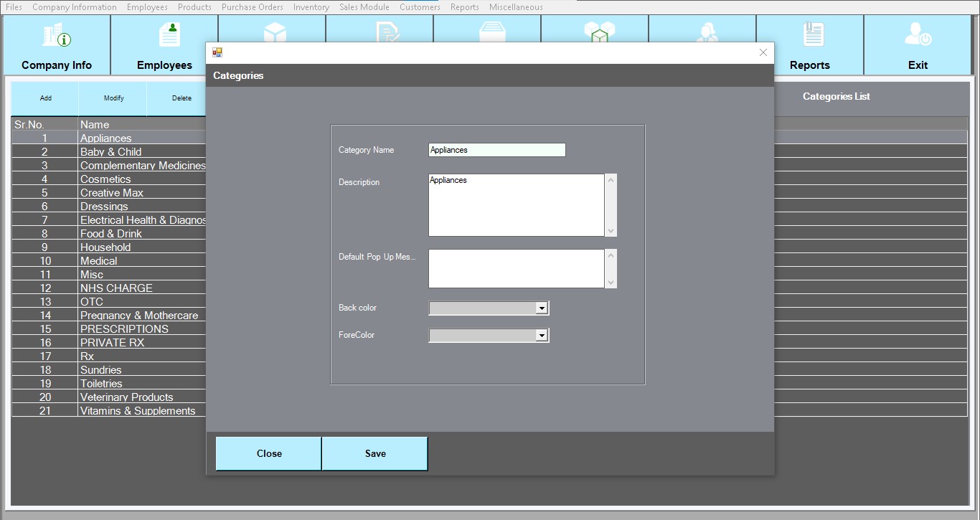Click the Close button beside Save
This screenshot has height=520, width=980.
(x=269, y=453)
